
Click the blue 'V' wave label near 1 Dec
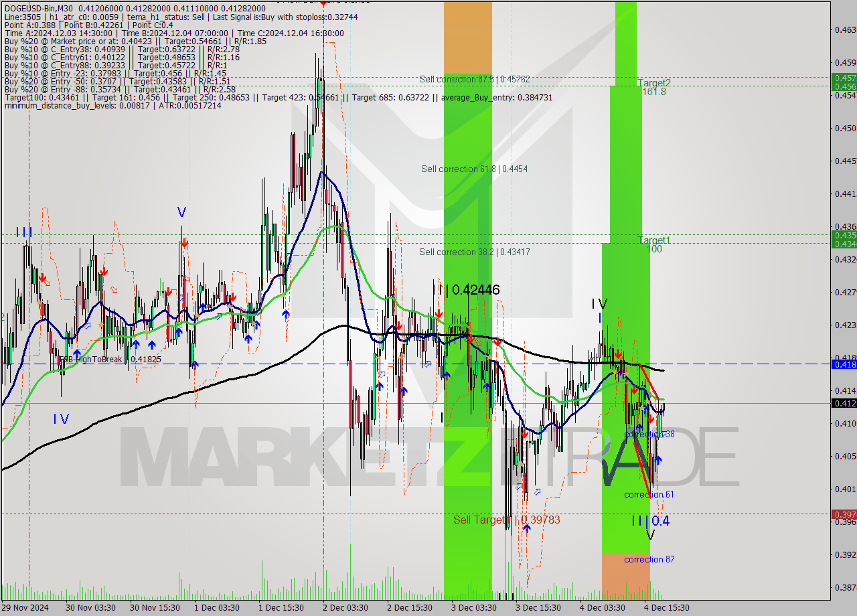[x=181, y=212]
